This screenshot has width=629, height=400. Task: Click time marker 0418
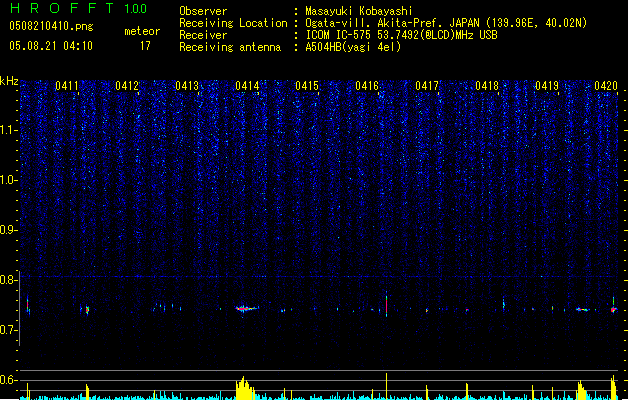487,86
